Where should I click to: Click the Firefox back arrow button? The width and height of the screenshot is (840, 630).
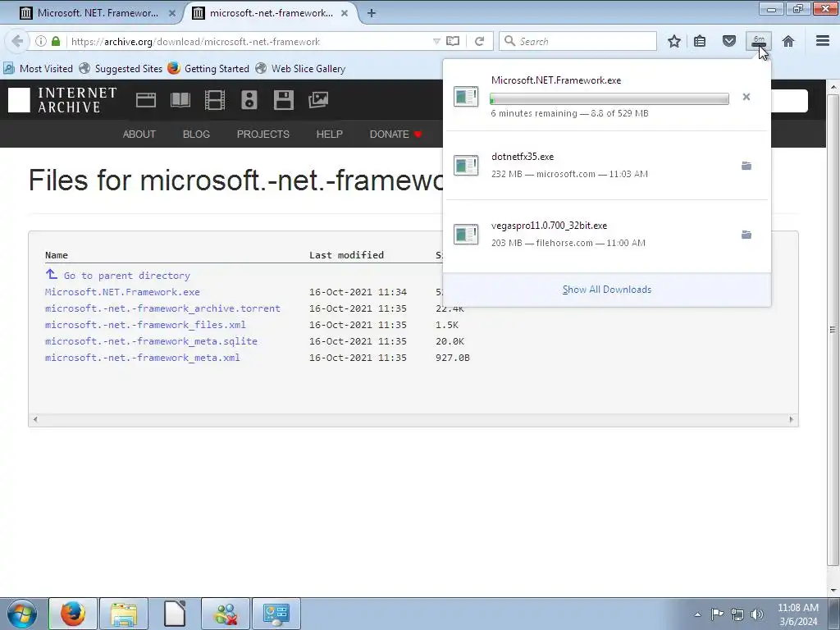17,41
